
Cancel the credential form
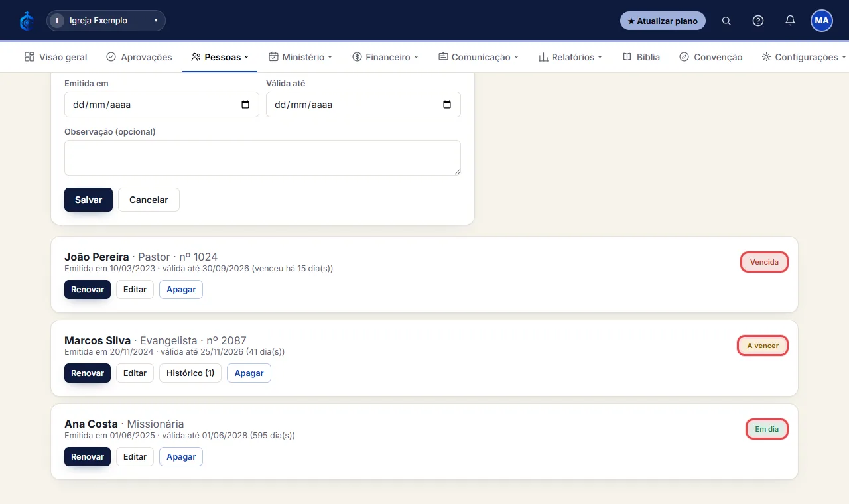(x=149, y=200)
